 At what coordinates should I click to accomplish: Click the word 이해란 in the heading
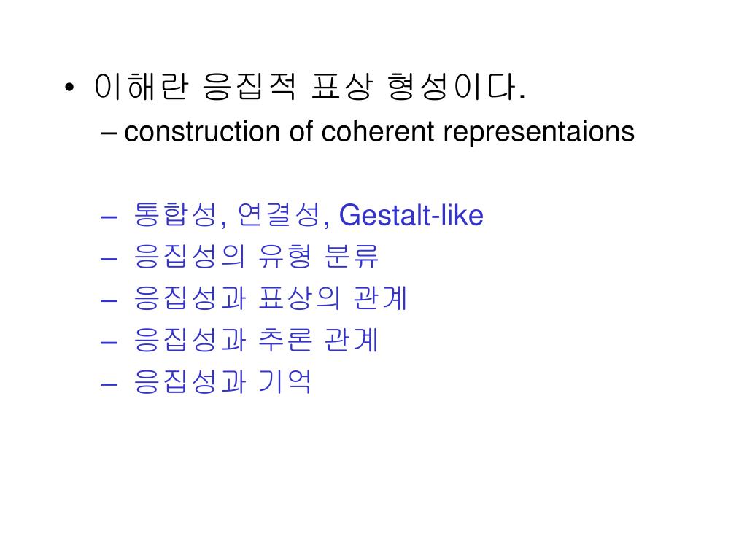[x=142, y=87]
